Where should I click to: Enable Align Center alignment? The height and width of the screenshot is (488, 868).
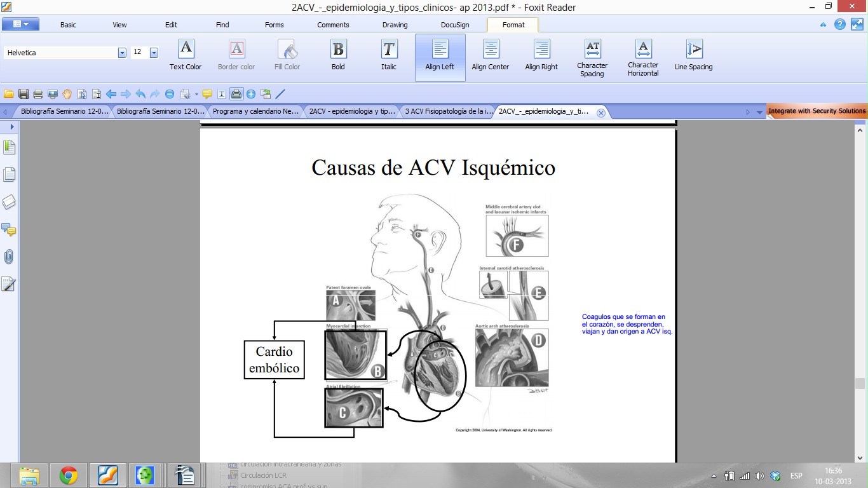(x=491, y=55)
